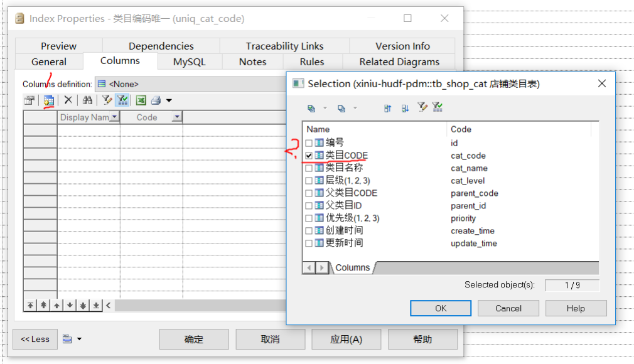Viewport: 634px width, 364px height.
Task: Open the Deselect All dropdown arrow in the Selection dialog
Action: [x=355, y=108]
